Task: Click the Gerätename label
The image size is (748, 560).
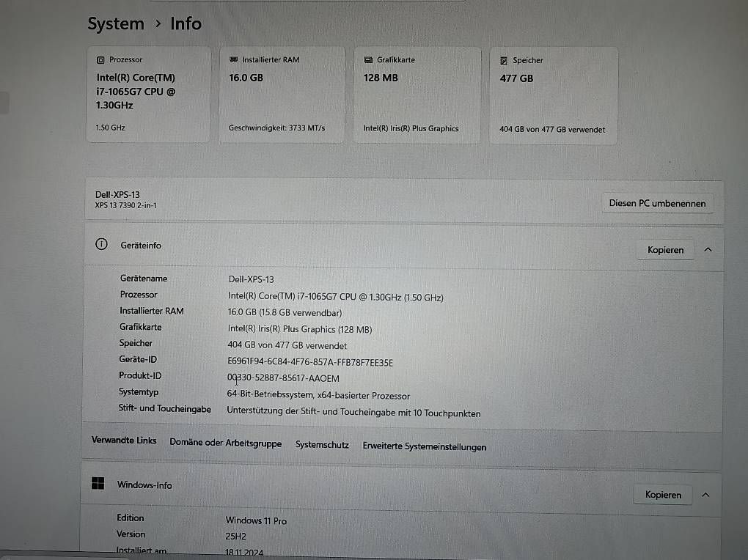Action: click(144, 278)
